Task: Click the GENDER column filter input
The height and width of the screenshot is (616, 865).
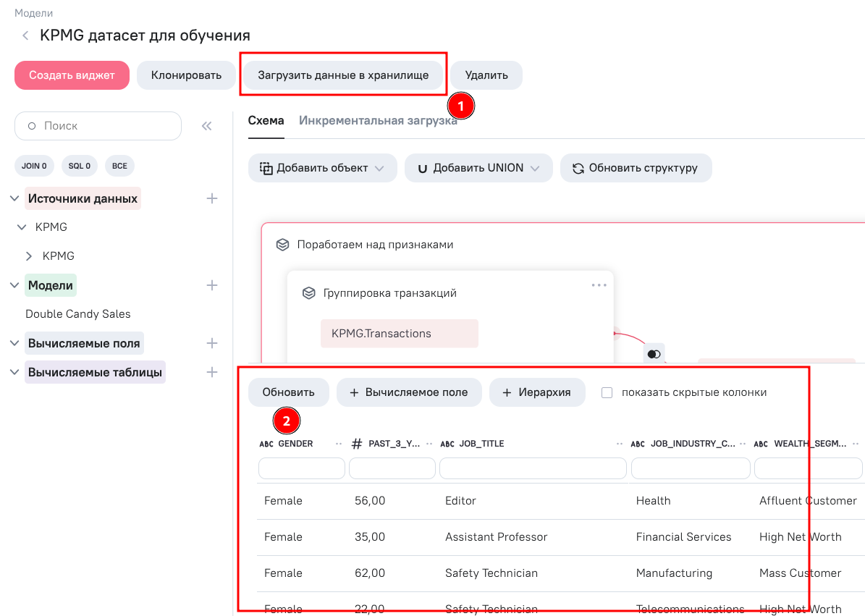Action: [302, 469]
